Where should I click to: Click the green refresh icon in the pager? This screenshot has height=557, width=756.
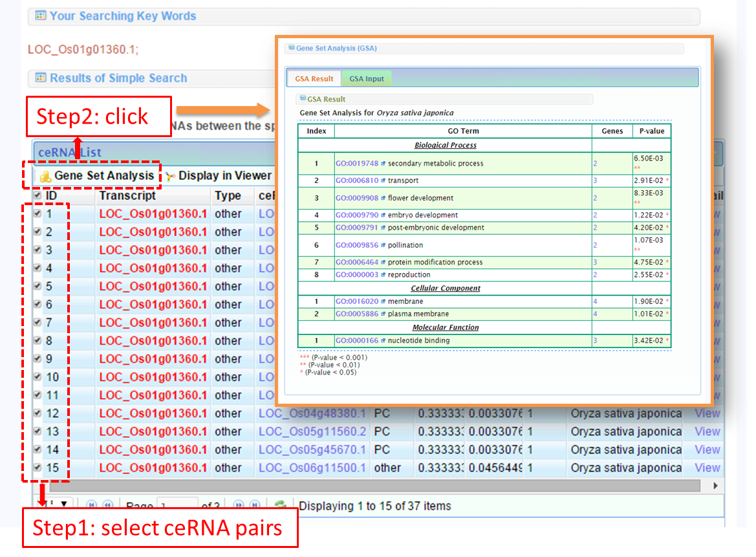[x=280, y=505]
